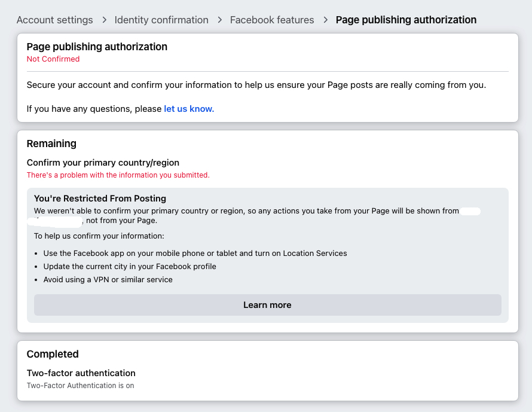Click 'Update the current city' bullet

(130, 267)
